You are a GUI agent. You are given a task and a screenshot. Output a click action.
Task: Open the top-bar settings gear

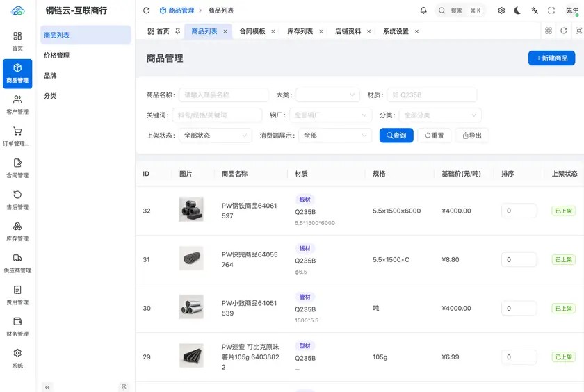click(x=501, y=10)
